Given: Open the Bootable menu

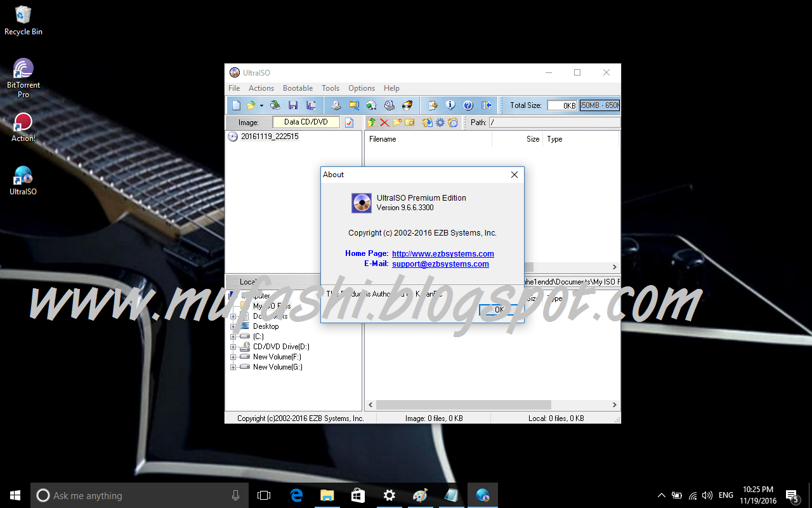Looking at the screenshot, I should pyautogui.click(x=298, y=88).
